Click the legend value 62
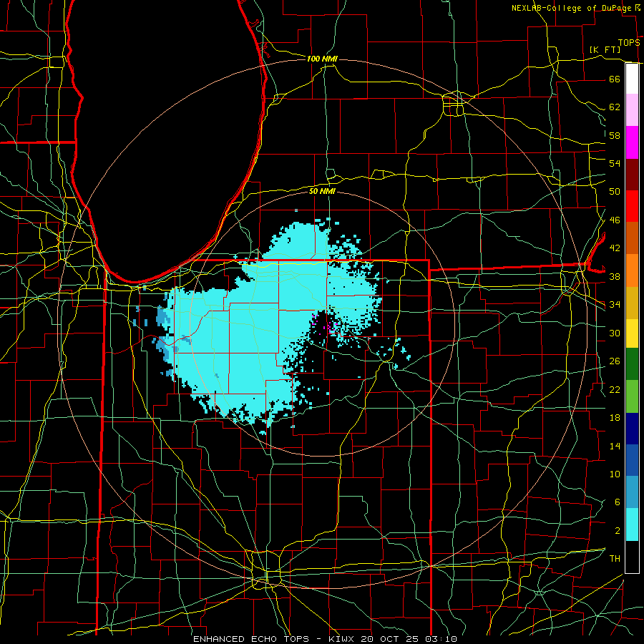 (x=615, y=107)
